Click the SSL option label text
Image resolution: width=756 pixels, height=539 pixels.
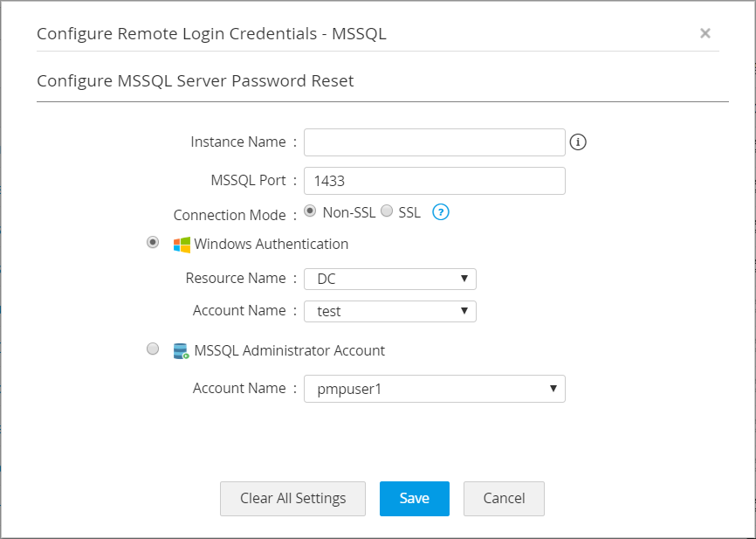[409, 212]
